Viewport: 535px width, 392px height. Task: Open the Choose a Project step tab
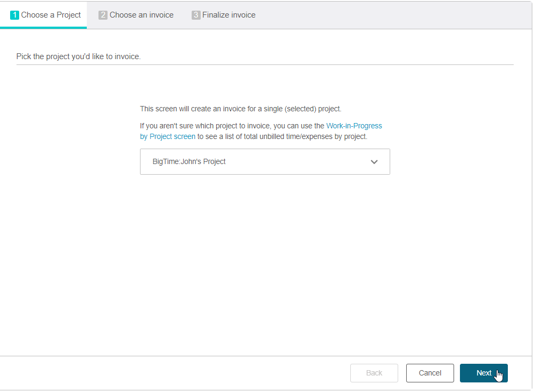coord(44,15)
